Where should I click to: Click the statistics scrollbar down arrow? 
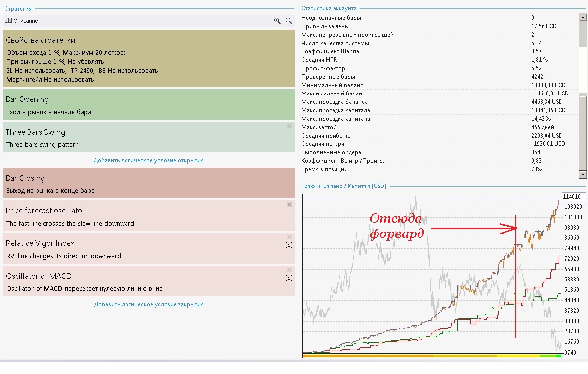click(x=583, y=174)
